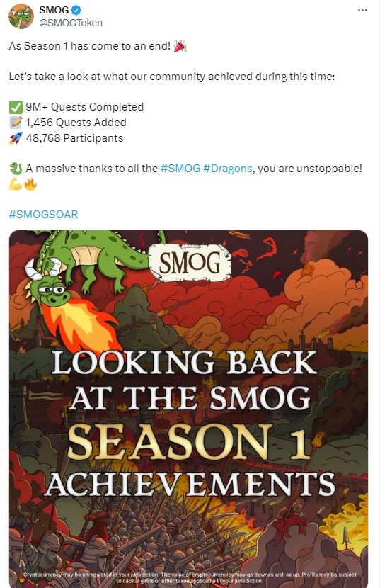The width and height of the screenshot is (380, 588).
Task: Click the party popper emoji
Action: tap(180, 46)
